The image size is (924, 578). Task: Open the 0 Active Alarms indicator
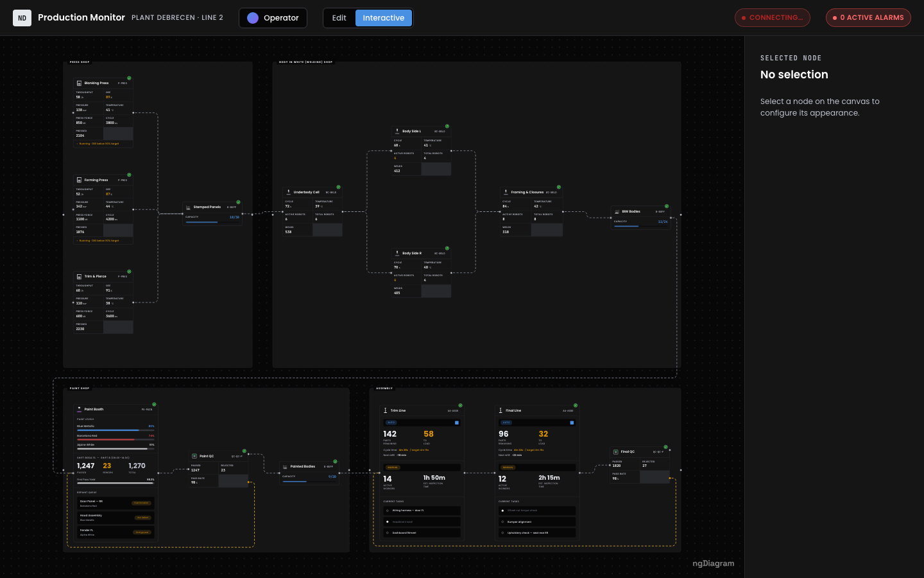(868, 18)
